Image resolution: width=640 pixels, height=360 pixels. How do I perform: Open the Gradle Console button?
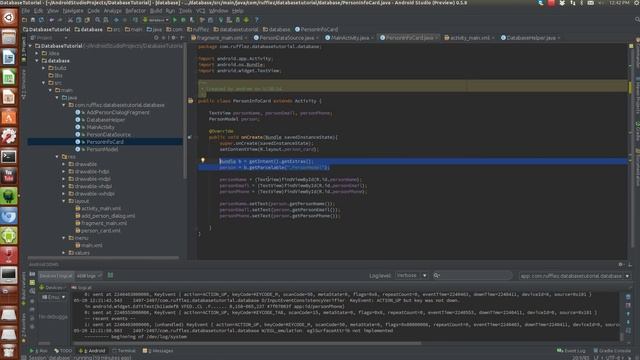tap(612, 351)
